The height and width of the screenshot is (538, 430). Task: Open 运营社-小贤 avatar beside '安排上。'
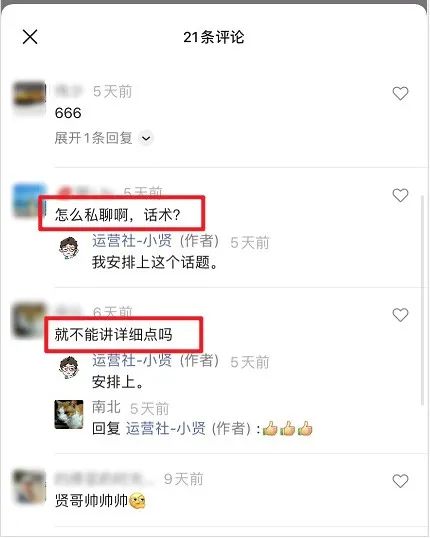tap(69, 367)
